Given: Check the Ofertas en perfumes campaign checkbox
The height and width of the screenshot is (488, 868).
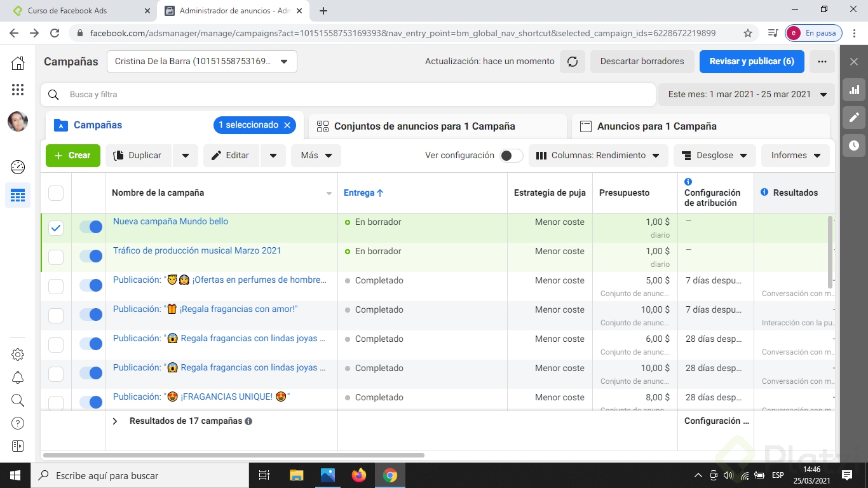Looking at the screenshot, I should click(56, 287).
